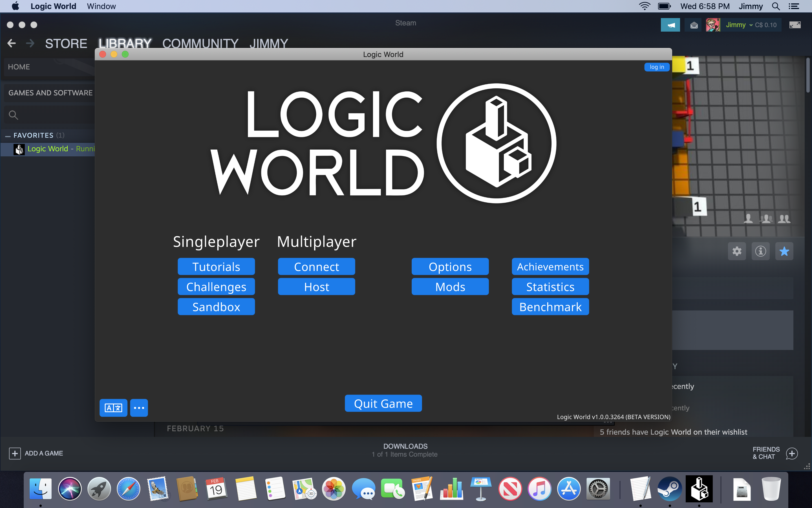Click the game info icon in Steam
Screen dimensions: 812x508
point(760,251)
